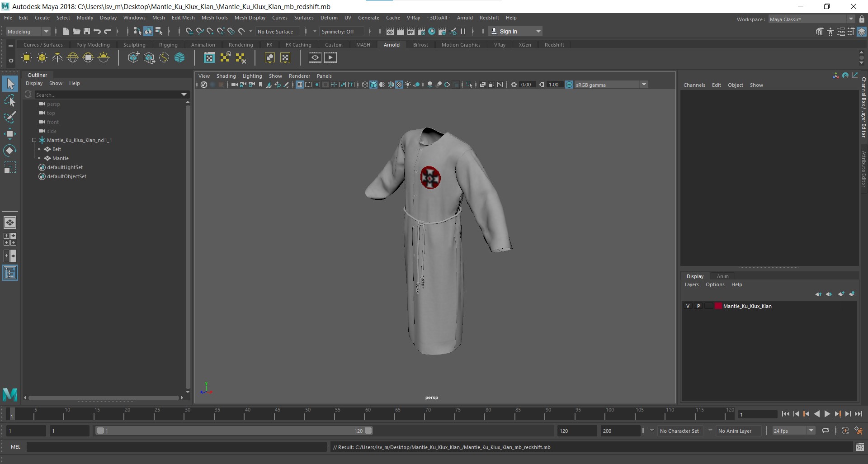Click the Arnold render play shelf icon
This screenshot has height=464, width=868.
330,57
